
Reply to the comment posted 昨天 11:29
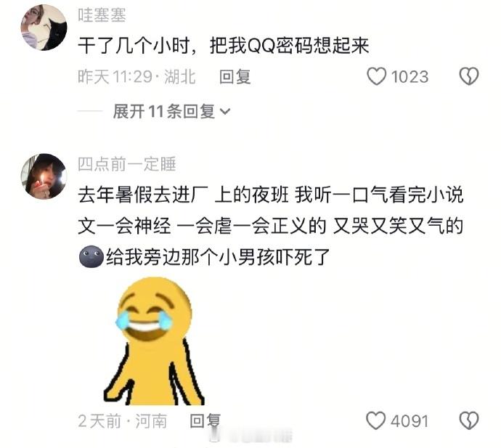[235, 77]
